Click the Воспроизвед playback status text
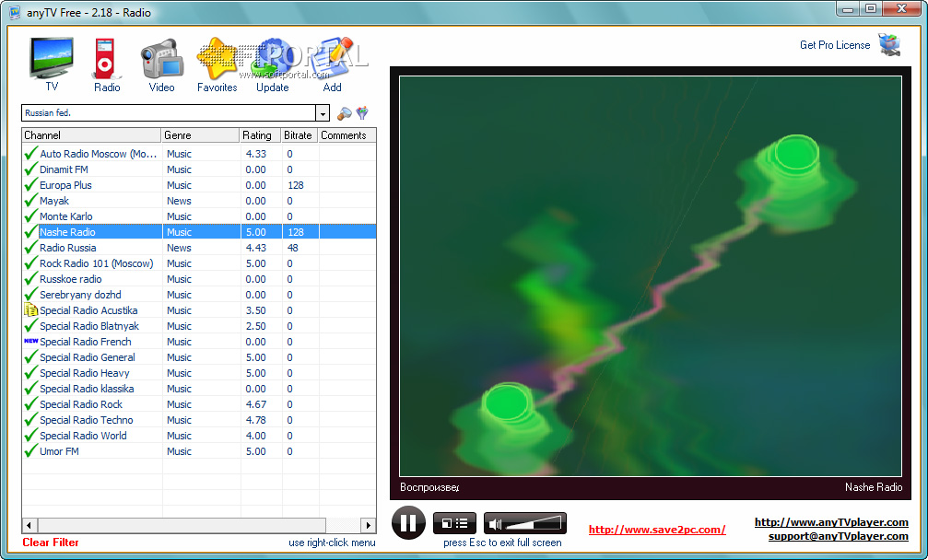The image size is (928, 560). (429, 488)
